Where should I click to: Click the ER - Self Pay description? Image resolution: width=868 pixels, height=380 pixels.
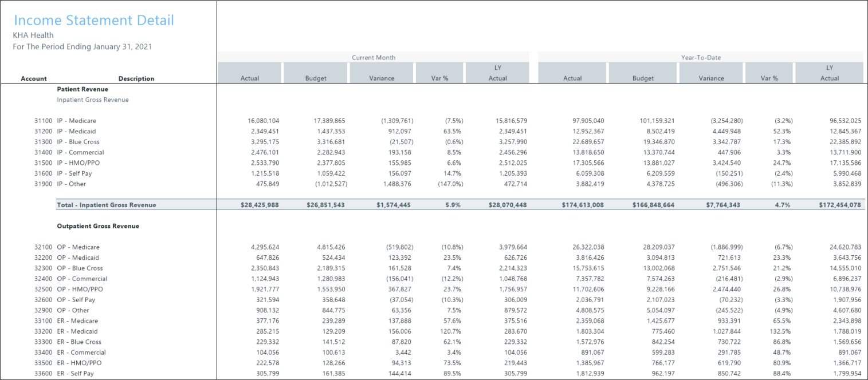(x=75, y=373)
